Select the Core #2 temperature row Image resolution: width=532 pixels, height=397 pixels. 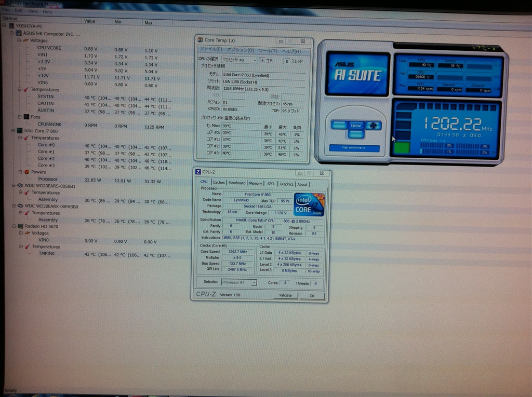coord(104,159)
